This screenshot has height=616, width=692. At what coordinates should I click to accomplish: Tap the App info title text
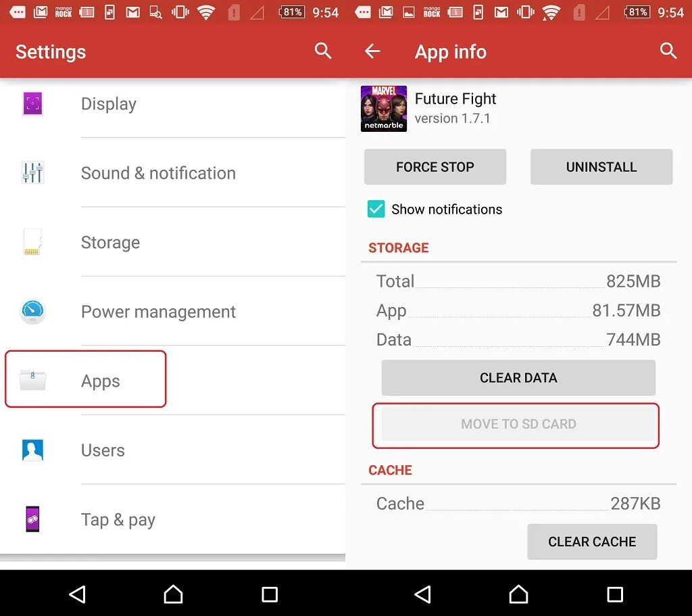(x=451, y=51)
